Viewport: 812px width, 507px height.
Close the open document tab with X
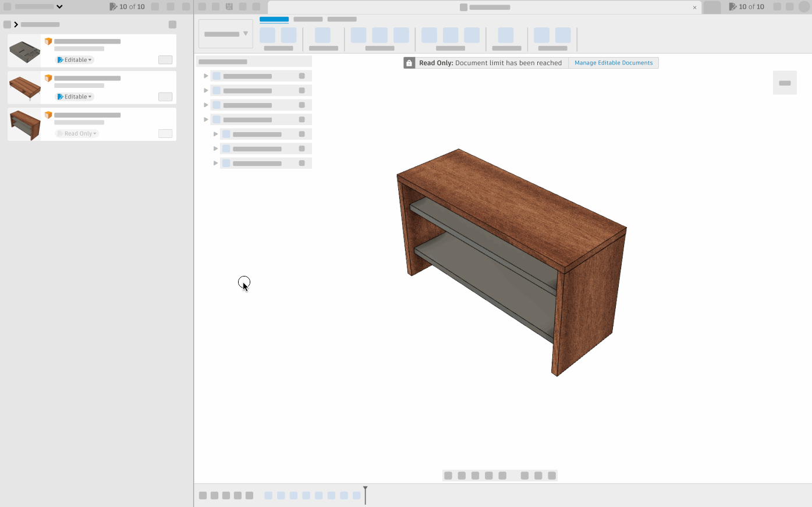694,8
